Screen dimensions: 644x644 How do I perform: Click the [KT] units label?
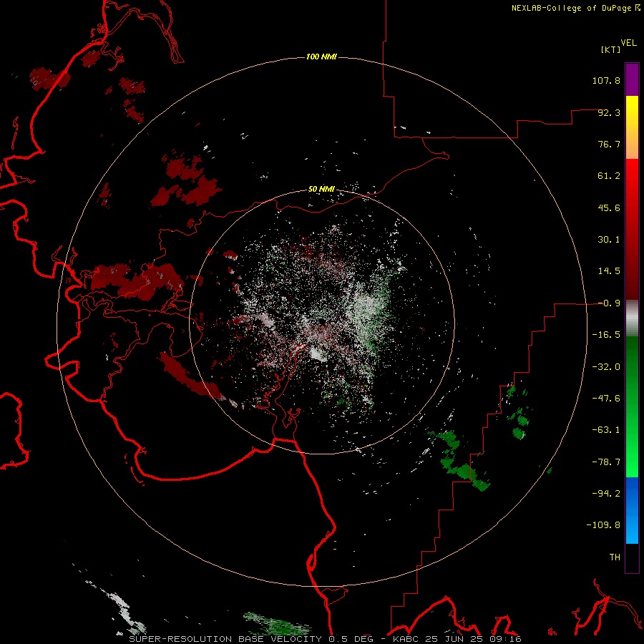pos(610,49)
